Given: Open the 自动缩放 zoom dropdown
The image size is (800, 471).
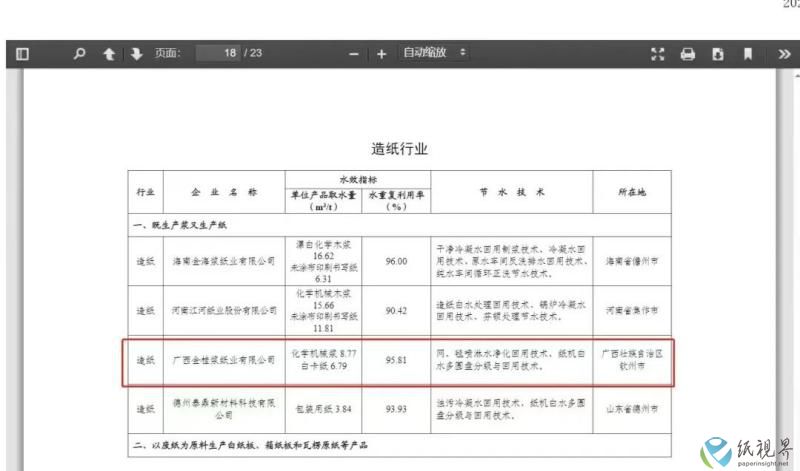Looking at the screenshot, I should pos(434,53).
